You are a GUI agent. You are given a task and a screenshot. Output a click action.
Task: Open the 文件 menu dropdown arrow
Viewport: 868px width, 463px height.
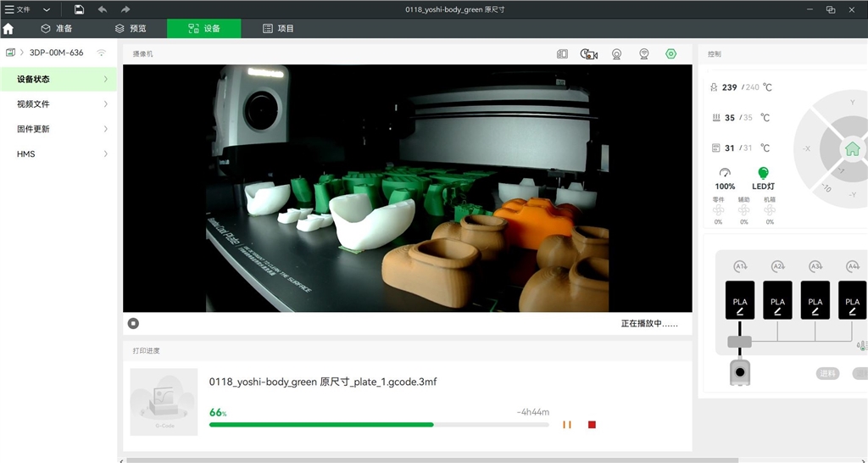pos(46,9)
